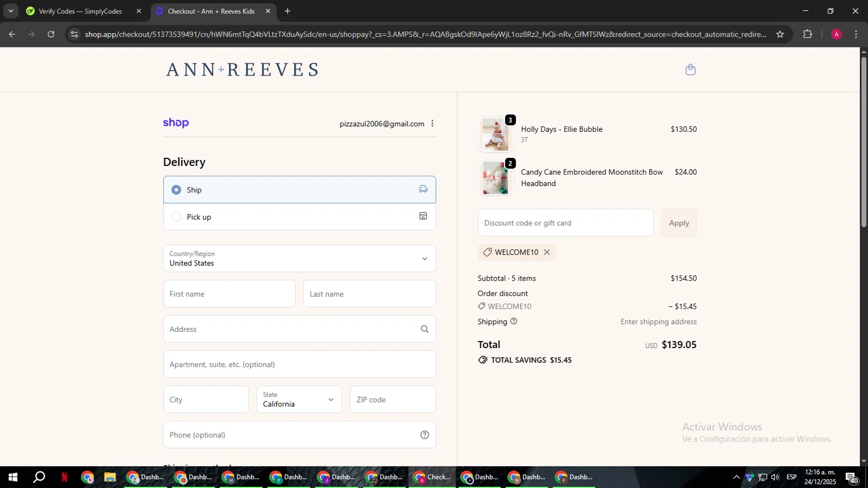
Task: Open the browser extensions menu
Action: (808, 34)
